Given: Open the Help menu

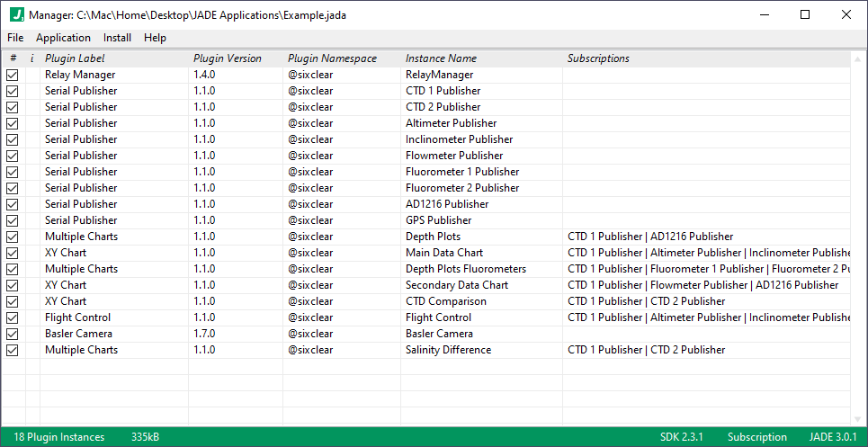Looking at the screenshot, I should [x=155, y=38].
